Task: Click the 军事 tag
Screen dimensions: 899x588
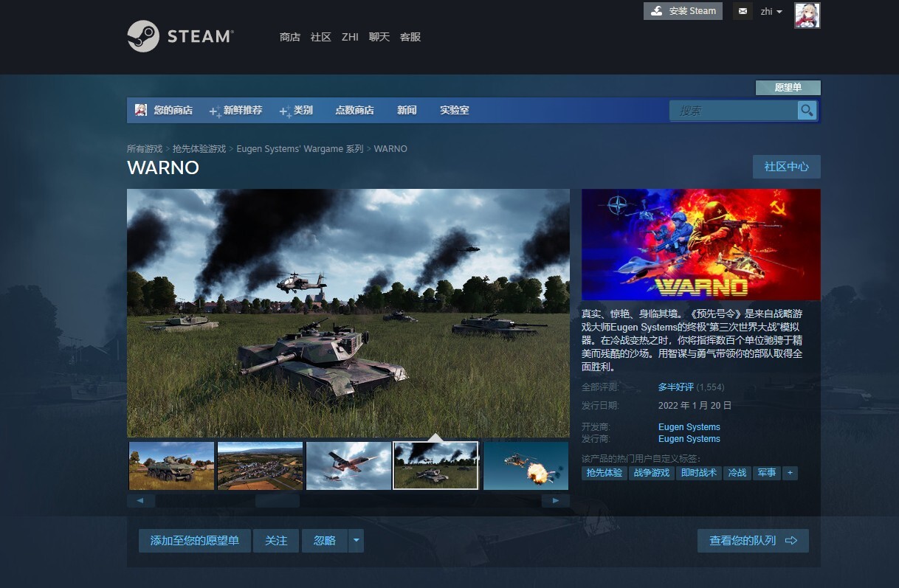Action: [x=766, y=473]
